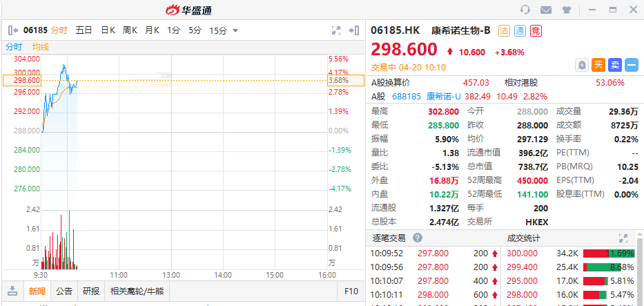Collapse right quote panel icon
Viewport: 644px width, 306px height.
pyautogui.click(x=354, y=30)
